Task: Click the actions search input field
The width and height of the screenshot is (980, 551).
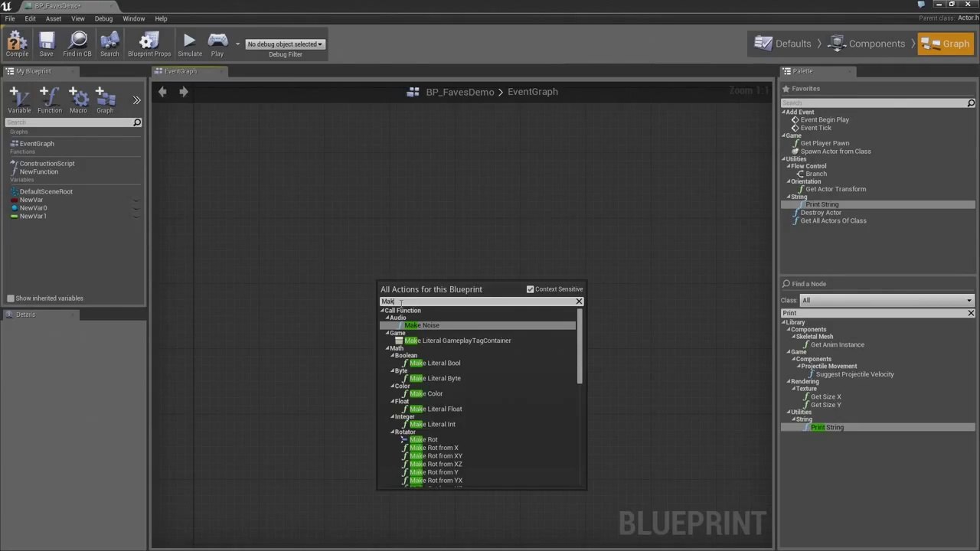Action: point(477,302)
